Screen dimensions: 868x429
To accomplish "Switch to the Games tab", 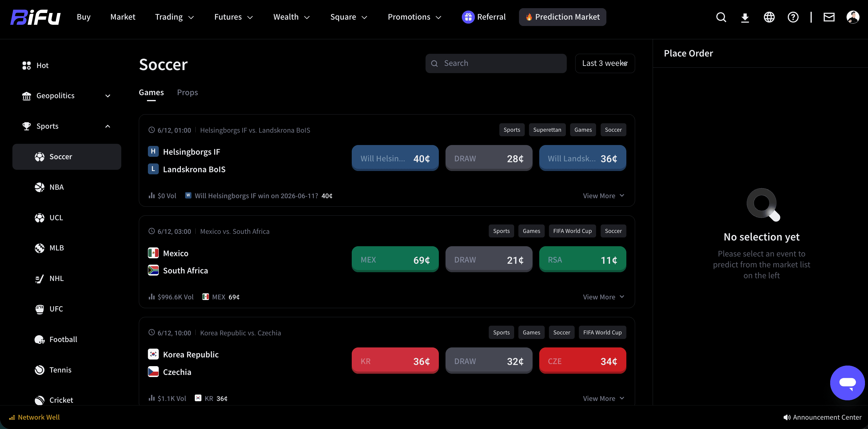I will click(x=151, y=92).
